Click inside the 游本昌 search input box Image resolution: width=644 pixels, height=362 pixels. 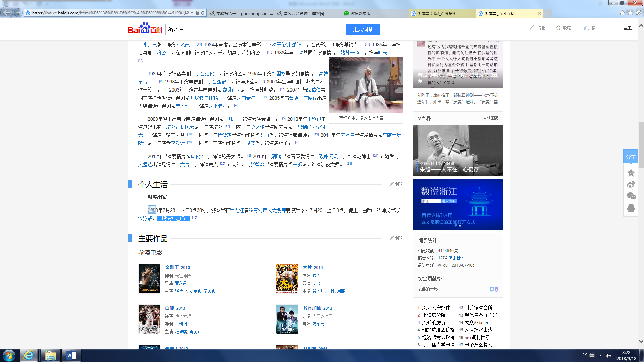[x=256, y=29]
